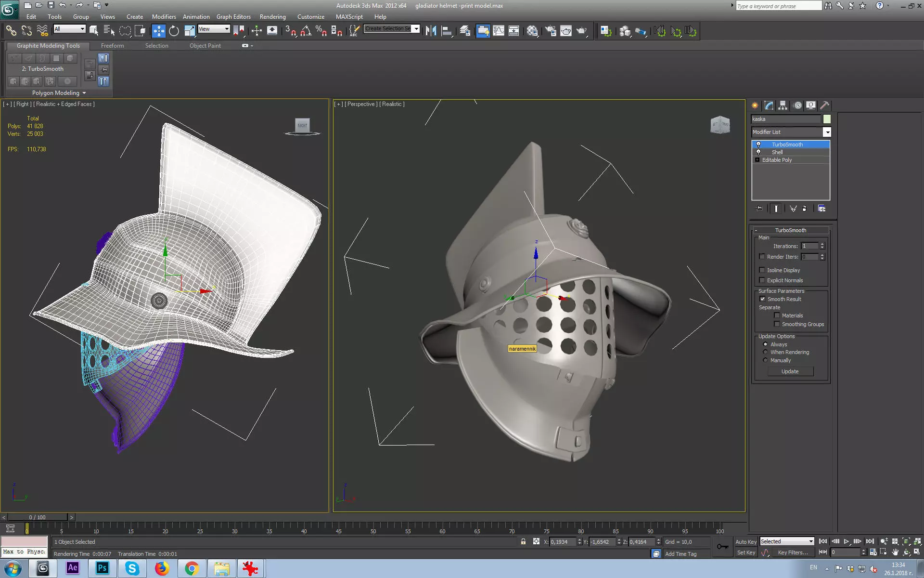Expand the Polygon Modeling panel
Screen dimensions: 924x578
(59, 93)
